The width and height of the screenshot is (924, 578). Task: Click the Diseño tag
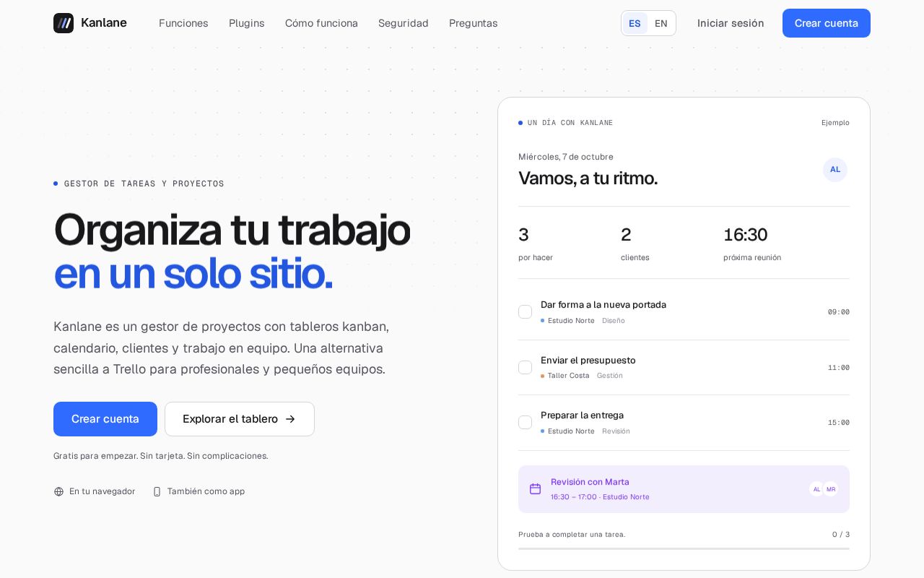click(614, 321)
